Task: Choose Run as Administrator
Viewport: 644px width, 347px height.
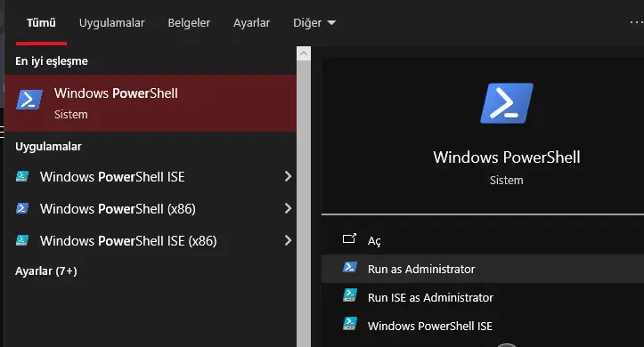Action: point(483,269)
